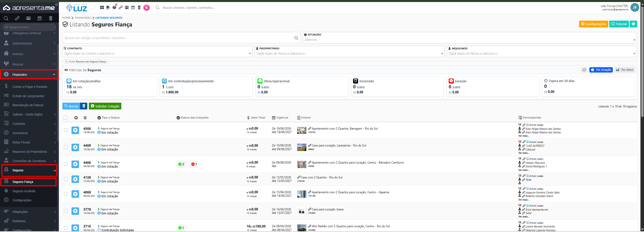Click the JF user avatar
This screenshot has height=232, width=644.
click(x=635, y=8)
